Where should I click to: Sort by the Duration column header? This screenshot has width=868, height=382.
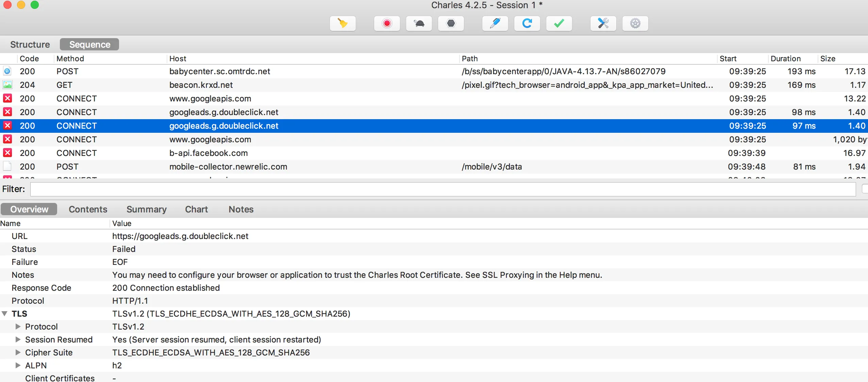point(785,59)
